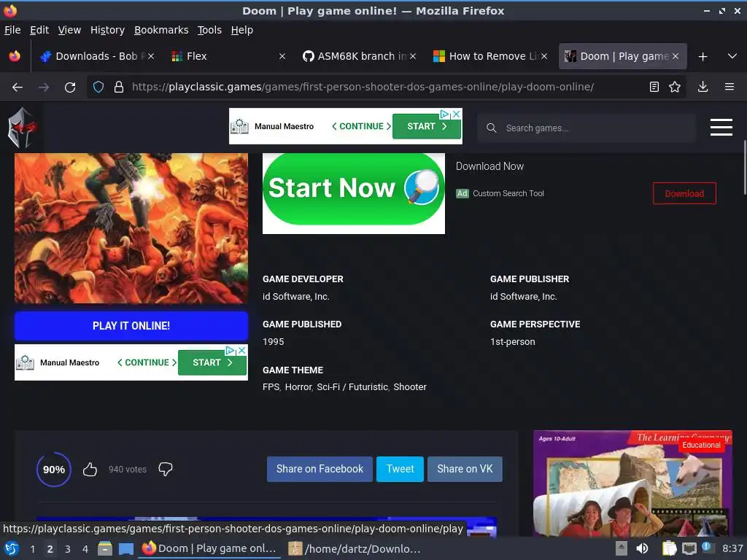Image resolution: width=747 pixels, height=560 pixels.
Task: Click the search magnifier icon
Action: click(491, 128)
